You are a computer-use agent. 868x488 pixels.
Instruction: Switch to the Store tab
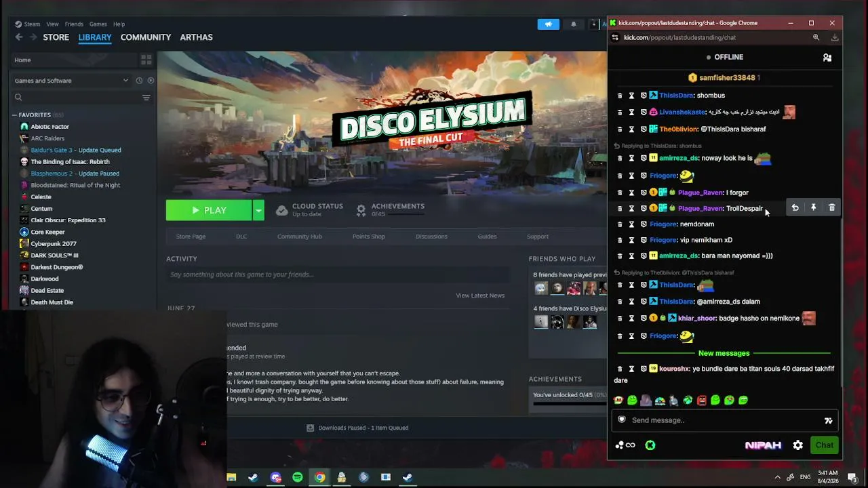[56, 37]
